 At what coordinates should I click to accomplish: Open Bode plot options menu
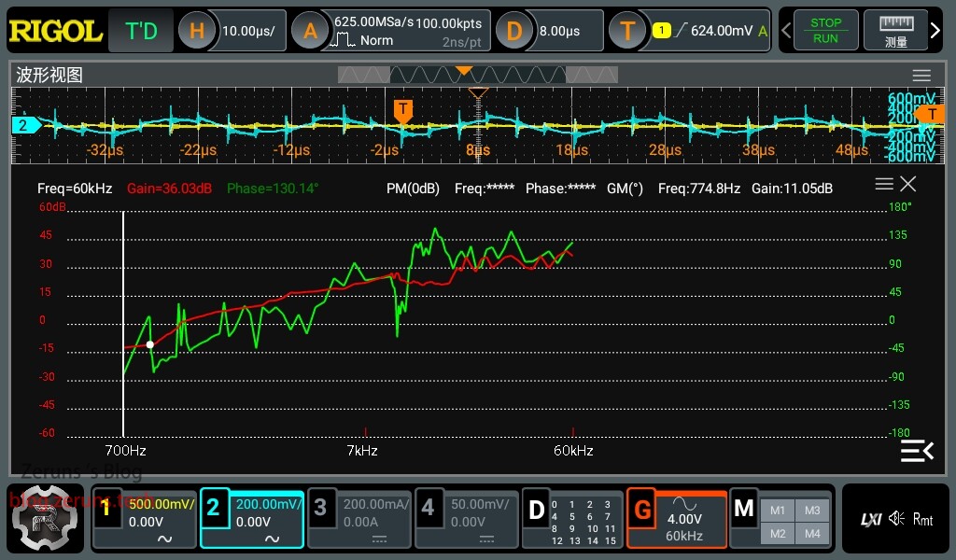coord(883,184)
